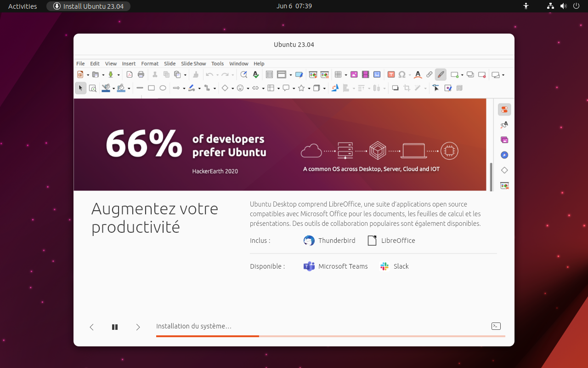This screenshot has height=368, width=588.
Task: Expand the New document dropdown arrow
Action: coord(88,75)
